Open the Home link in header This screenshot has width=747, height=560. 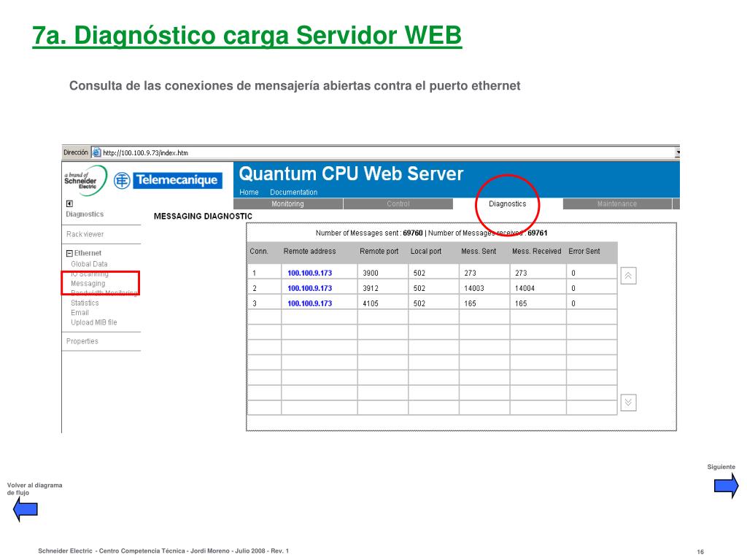249,192
